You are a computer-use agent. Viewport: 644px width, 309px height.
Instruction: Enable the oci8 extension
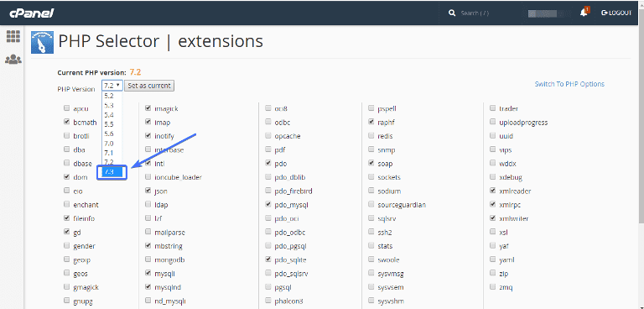(268, 108)
